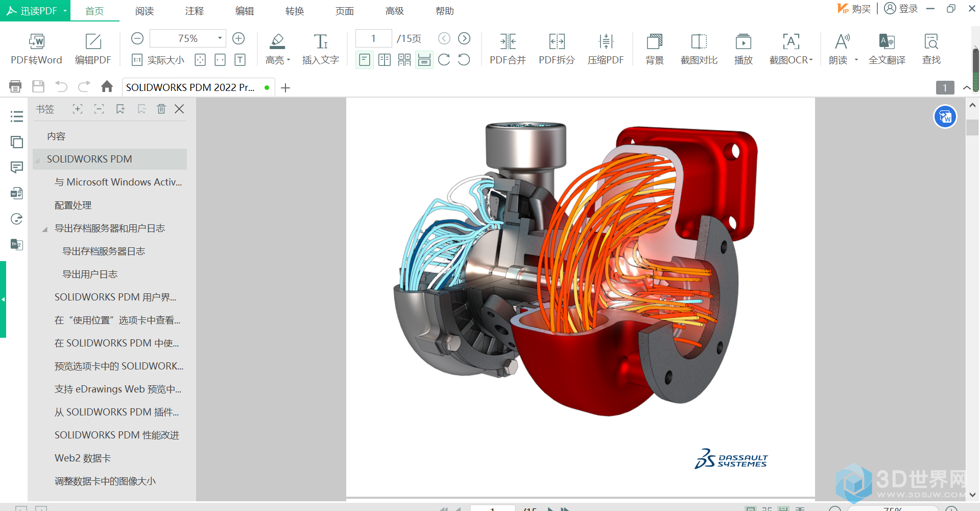Enable two-page view mode
Screen dimensions: 980x511
[385, 60]
